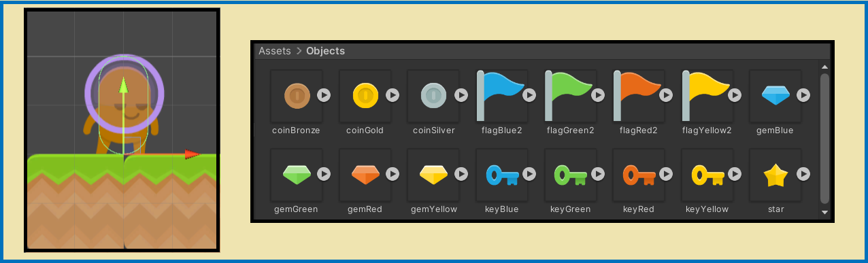Expand the gemYellow asset arrow button
Viewport: 868px width, 263px height.
(461, 175)
